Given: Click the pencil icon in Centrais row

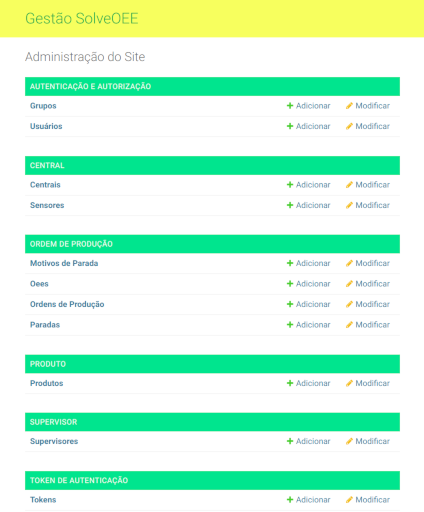Looking at the screenshot, I should tap(349, 185).
